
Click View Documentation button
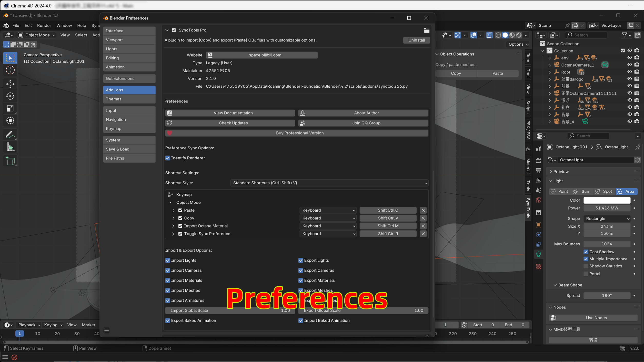click(230, 113)
